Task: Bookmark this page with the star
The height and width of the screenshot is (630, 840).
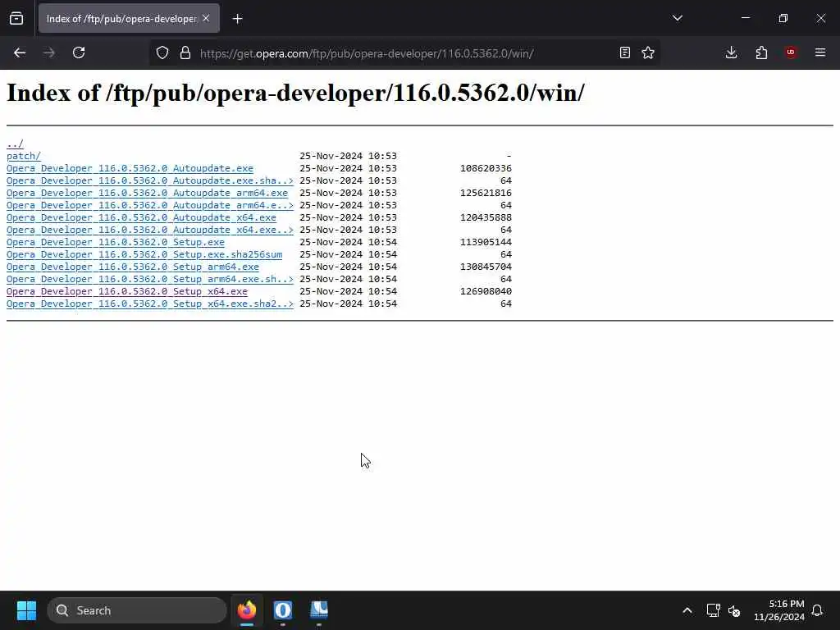Action: [648, 52]
